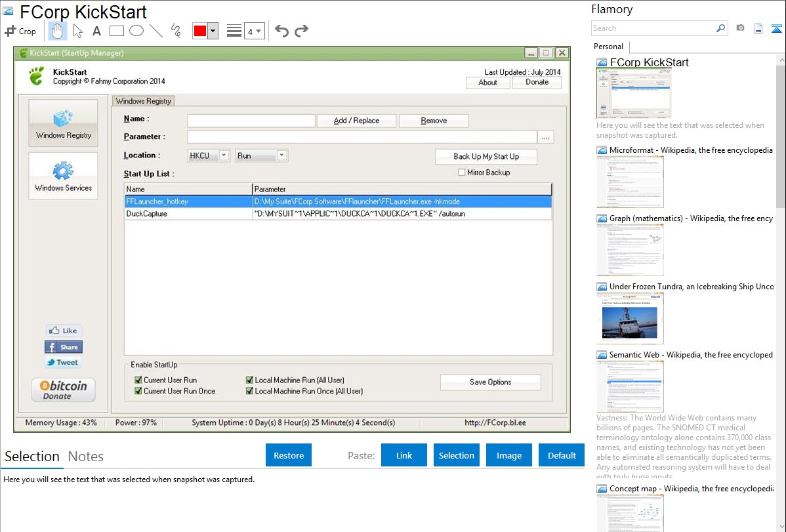
Task: Paste as Image
Action: click(508, 455)
